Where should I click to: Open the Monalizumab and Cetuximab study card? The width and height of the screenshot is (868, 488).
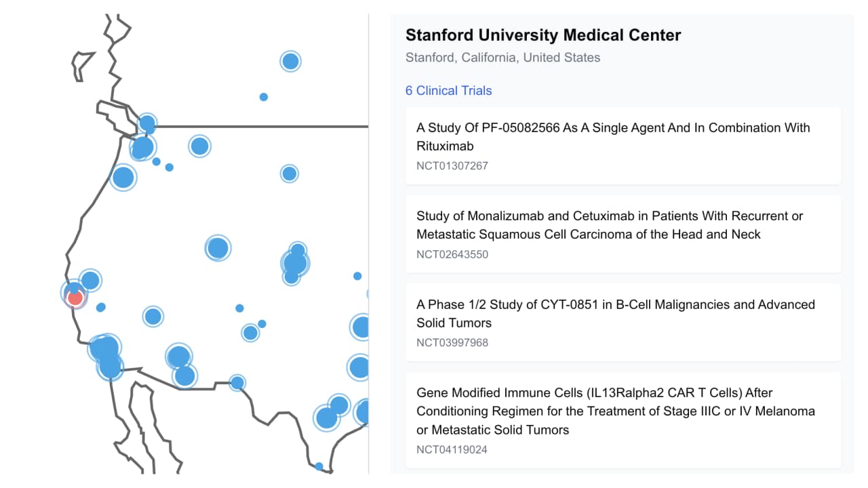pos(623,234)
